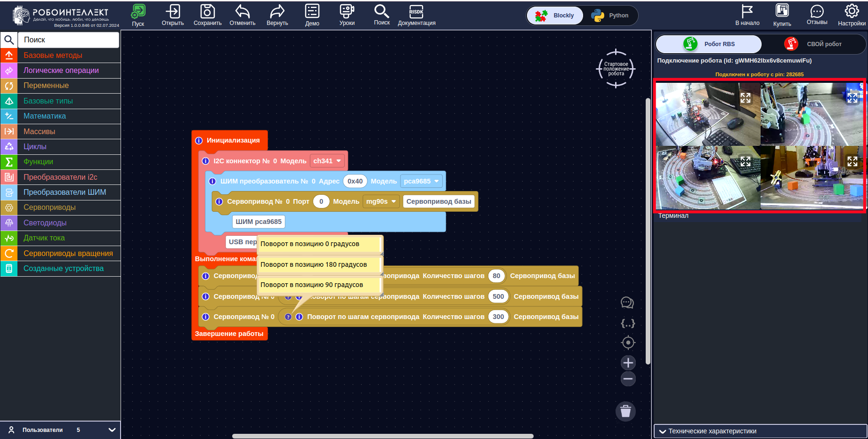
Task: Open Сервоприводы вращения category
Action: click(60, 253)
